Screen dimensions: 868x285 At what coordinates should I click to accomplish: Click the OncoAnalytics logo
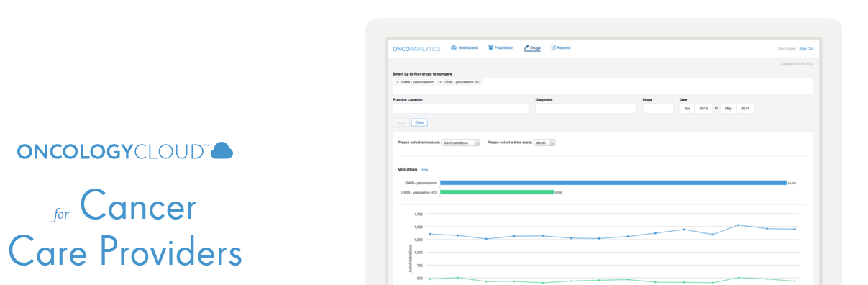click(x=416, y=48)
